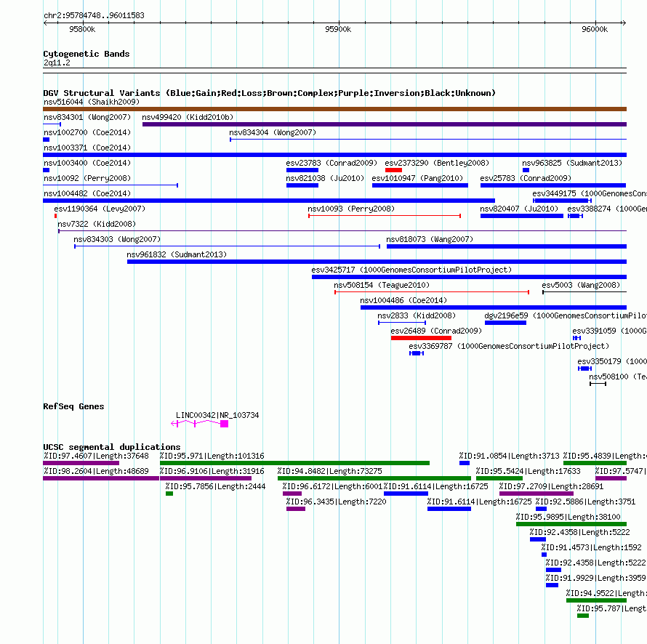The width and height of the screenshot is (647, 644).
Task: Select the nsv963825 (Sudmant2013) label
Action: pos(572,163)
